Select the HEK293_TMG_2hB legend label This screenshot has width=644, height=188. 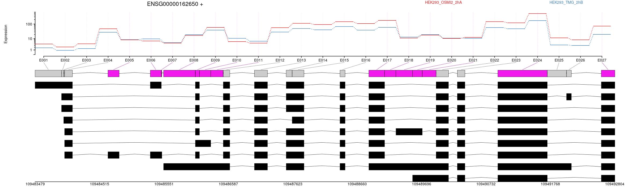point(566,2)
